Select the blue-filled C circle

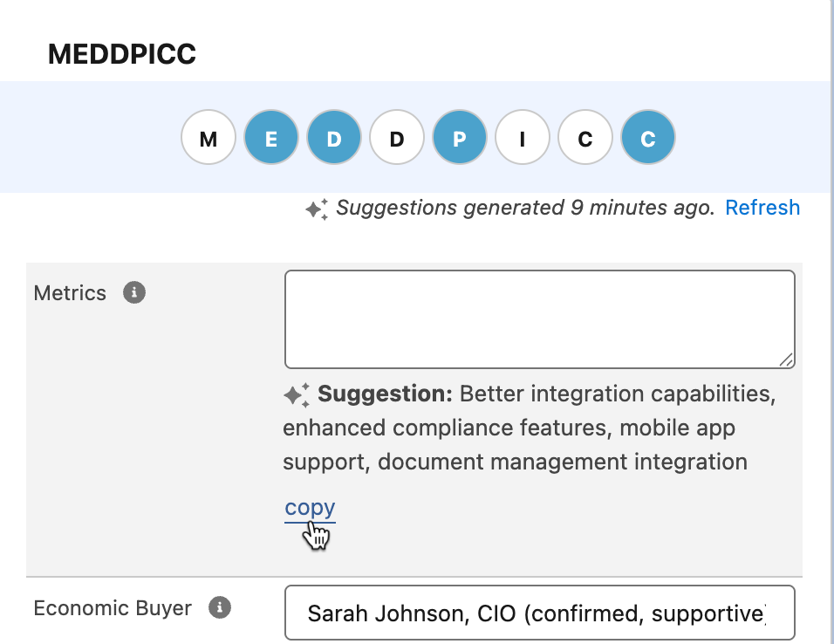pos(648,138)
